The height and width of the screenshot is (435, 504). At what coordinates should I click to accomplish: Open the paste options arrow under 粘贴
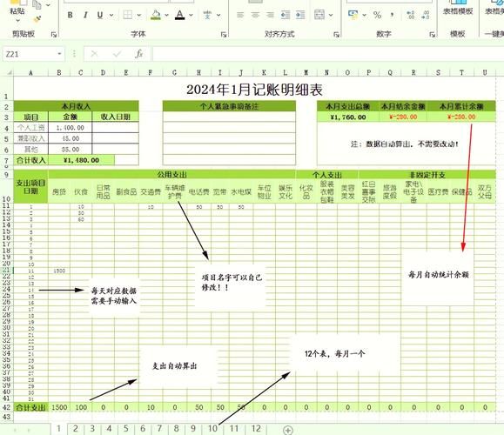click(x=17, y=21)
